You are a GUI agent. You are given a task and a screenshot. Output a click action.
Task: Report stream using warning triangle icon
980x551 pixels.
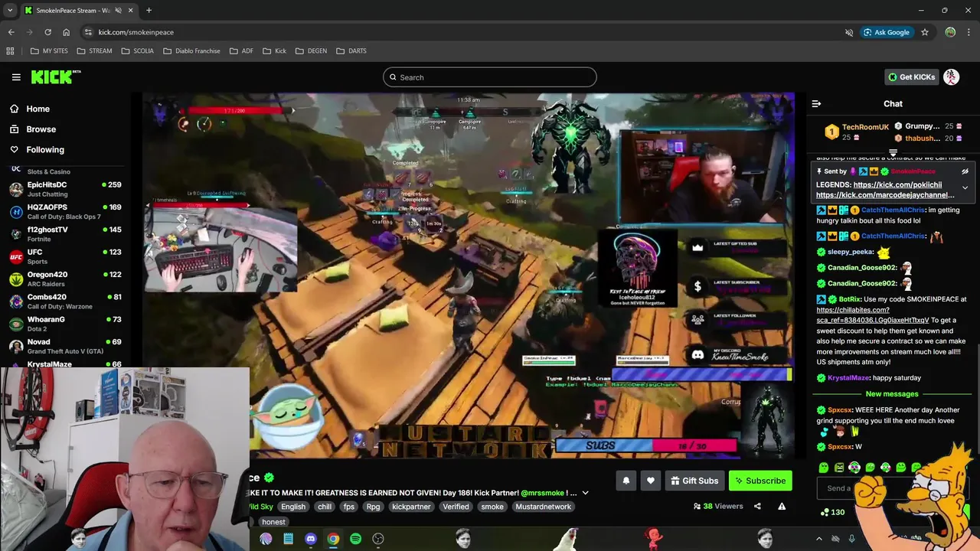point(782,506)
